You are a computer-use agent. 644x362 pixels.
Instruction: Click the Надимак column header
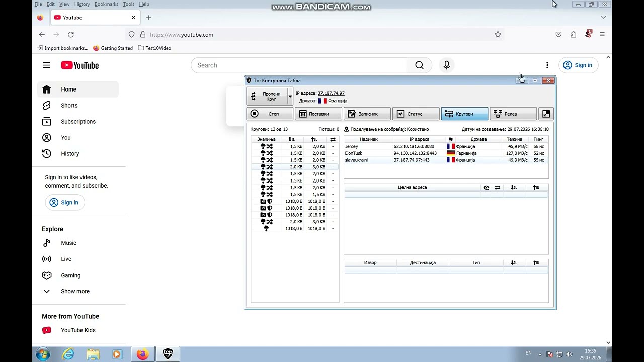(369, 139)
